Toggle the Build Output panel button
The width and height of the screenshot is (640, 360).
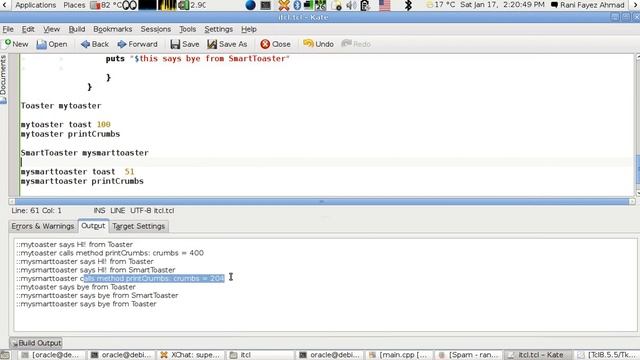coord(36,343)
